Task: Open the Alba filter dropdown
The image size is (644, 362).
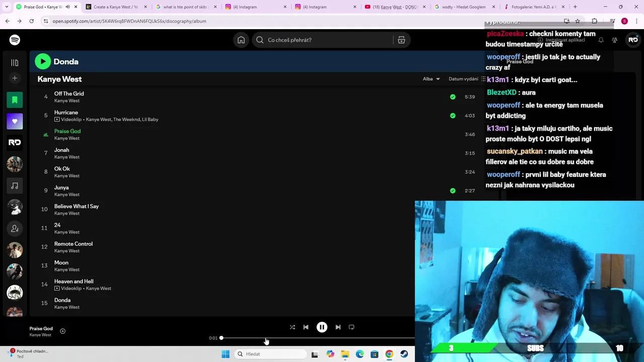Action: [x=431, y=79]
